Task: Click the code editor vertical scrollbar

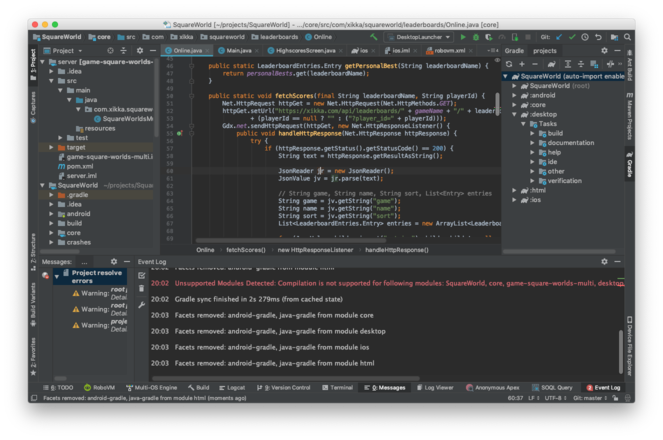Action: [497, 104]
